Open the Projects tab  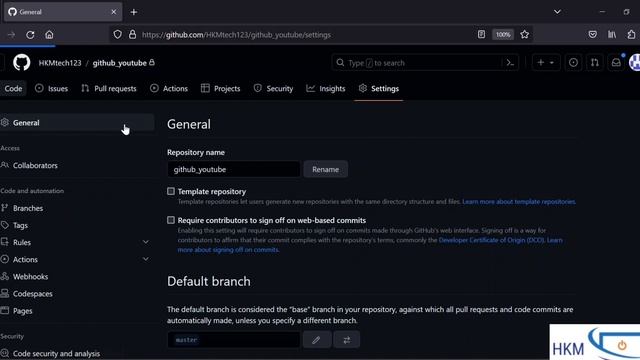[221, 89]
